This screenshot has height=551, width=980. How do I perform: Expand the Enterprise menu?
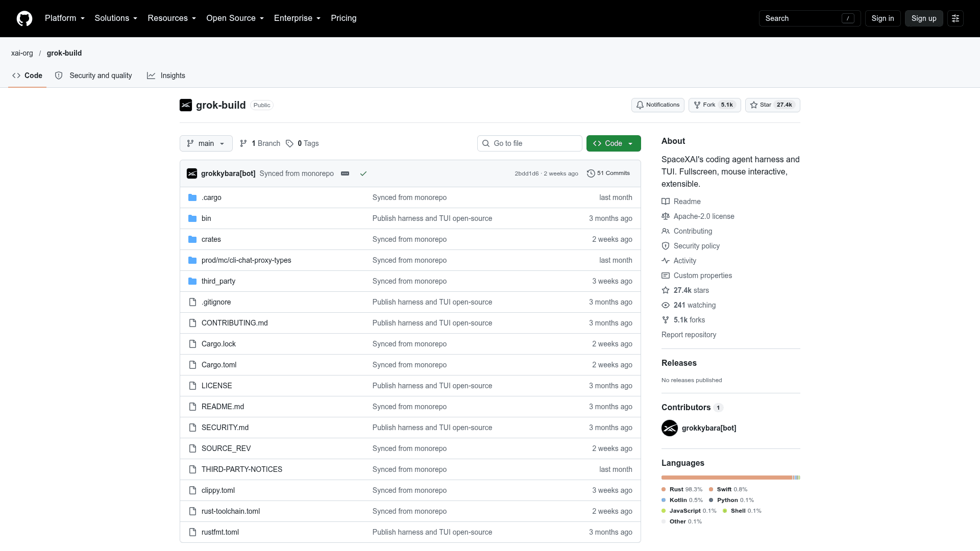tap(297, 18)
